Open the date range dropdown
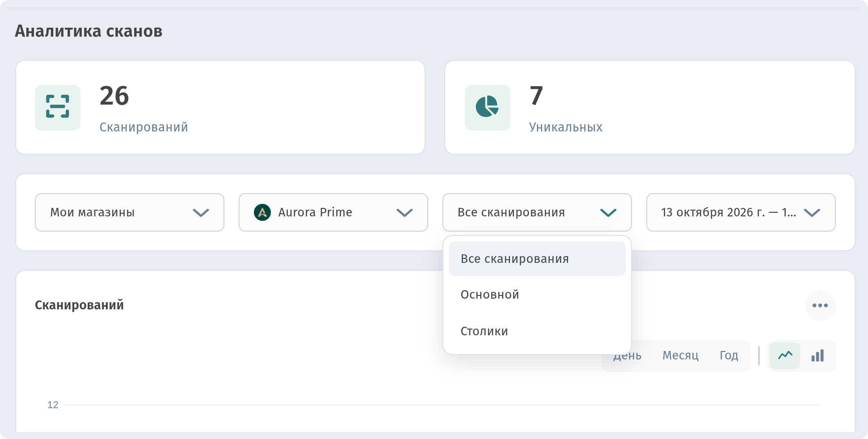Image resolution: width=868 pixels, height=439 pixels. 741,212
